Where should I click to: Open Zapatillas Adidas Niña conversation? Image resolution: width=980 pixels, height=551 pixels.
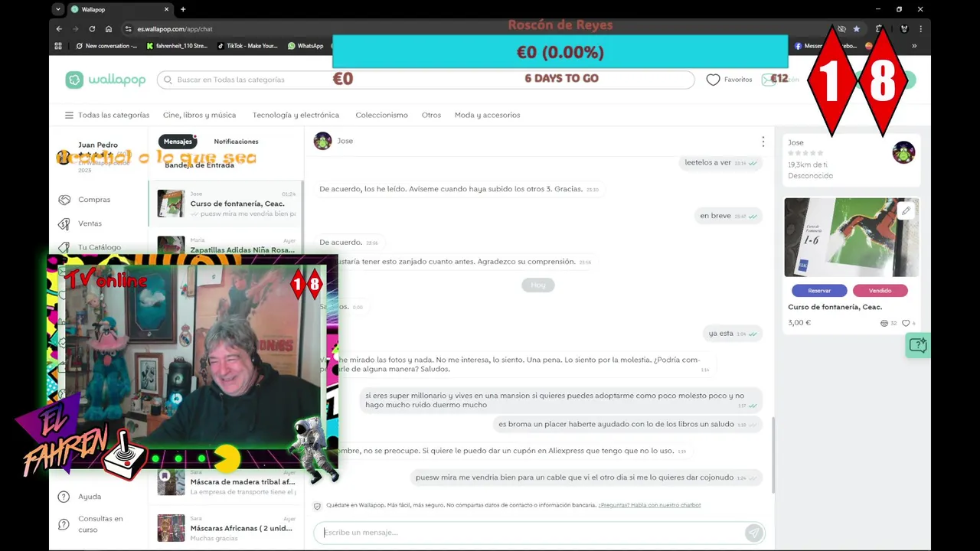coord(225,246)
